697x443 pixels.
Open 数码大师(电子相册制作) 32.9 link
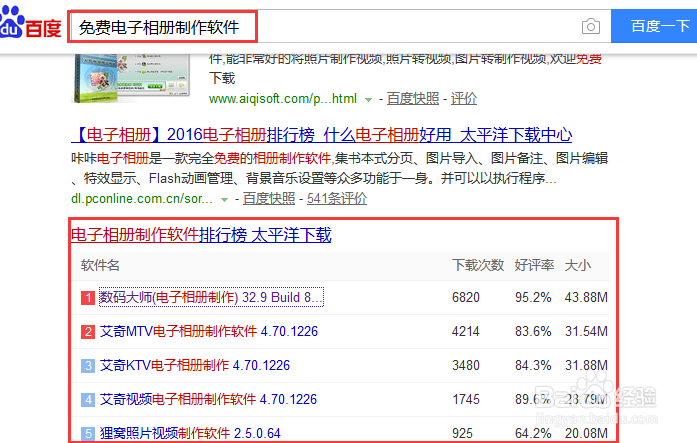point(211,297)
